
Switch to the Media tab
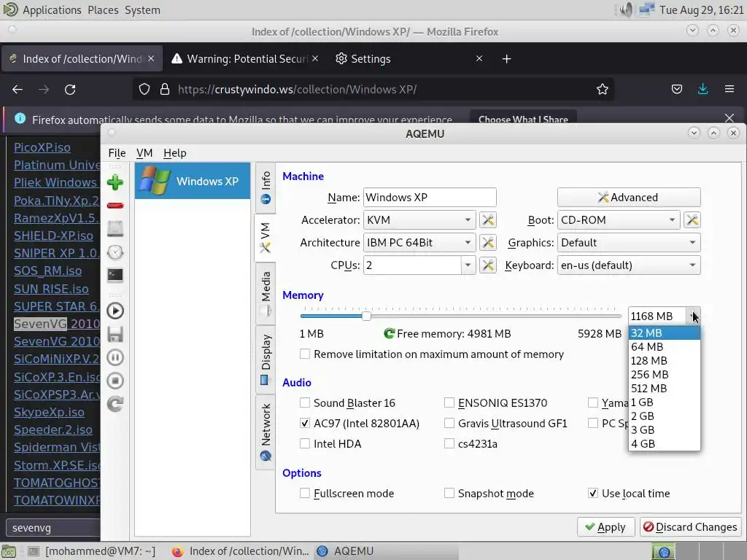pyautogui.click(x=266, y=294)
